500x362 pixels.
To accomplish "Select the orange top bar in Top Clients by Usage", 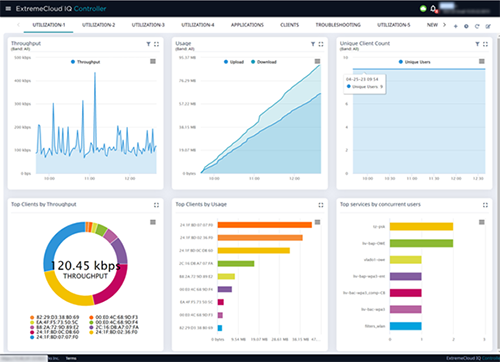I will coord(265,225).
